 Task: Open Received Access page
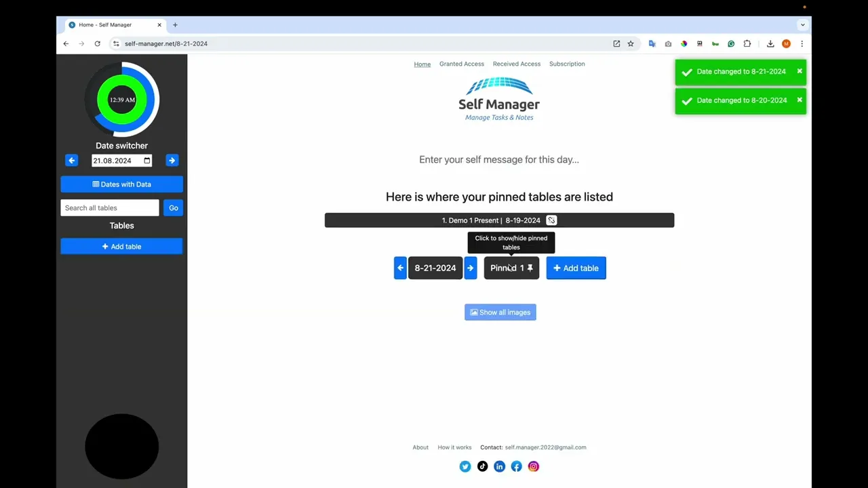click(517, 64)
